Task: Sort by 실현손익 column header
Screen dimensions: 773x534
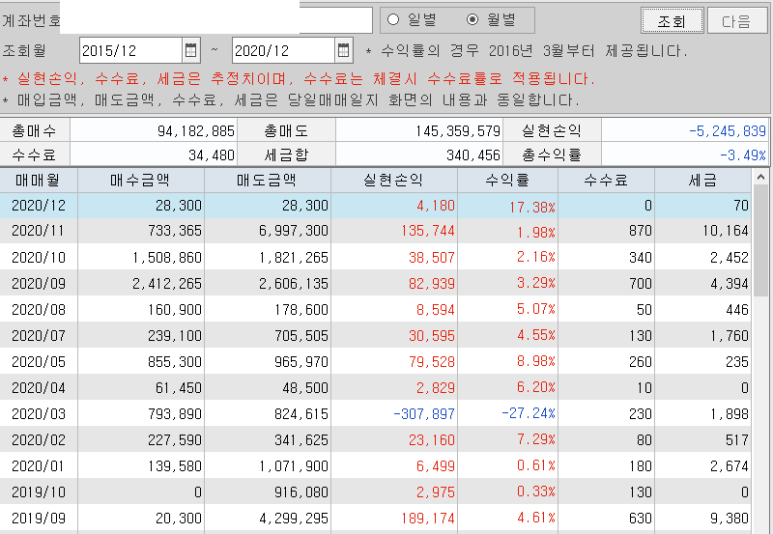Action: pyautogui.click(x=394, y=180)
